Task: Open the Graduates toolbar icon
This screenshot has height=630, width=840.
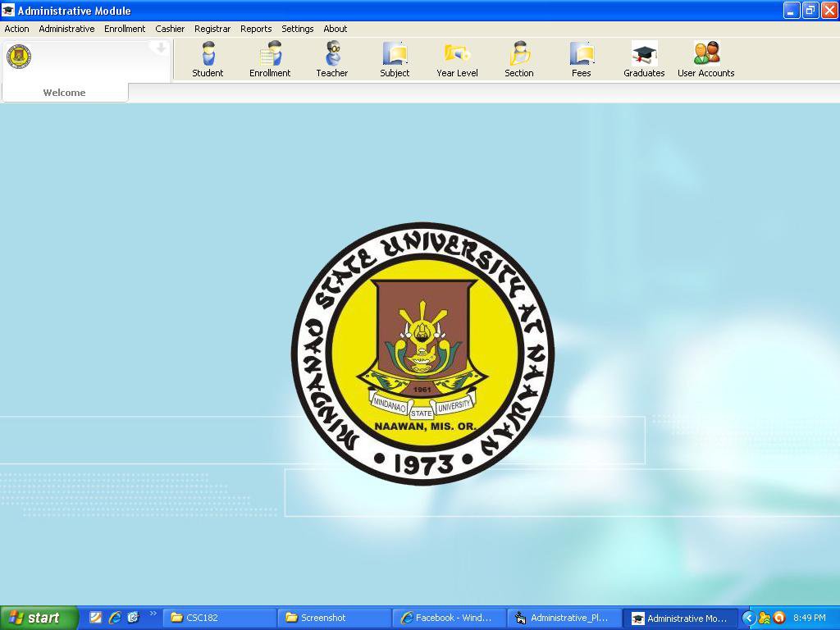Action: (644, 60)
